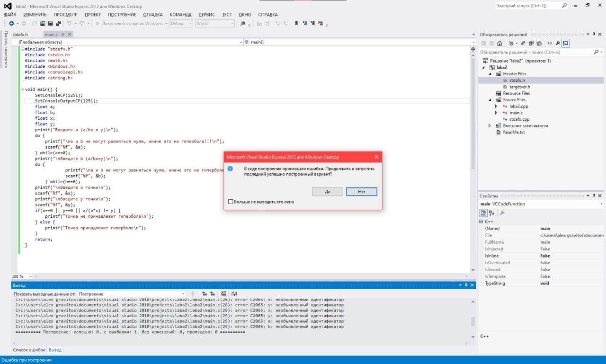The width and height of the screenshot is (606, 364).
Task: Open 'Показать выходные данные от' dropdown
Action: coord(131,294)
